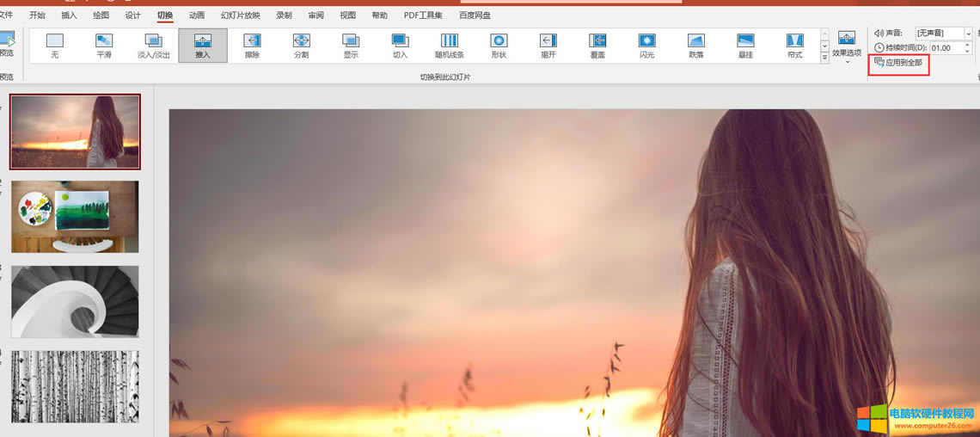Set transition to 无 (None)

click(x=55, y=45)
